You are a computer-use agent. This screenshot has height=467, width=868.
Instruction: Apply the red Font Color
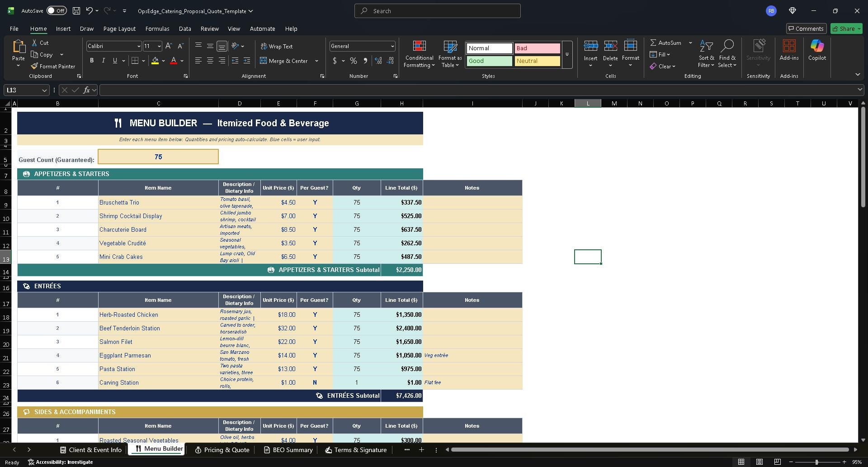click(x=174, y=61)
